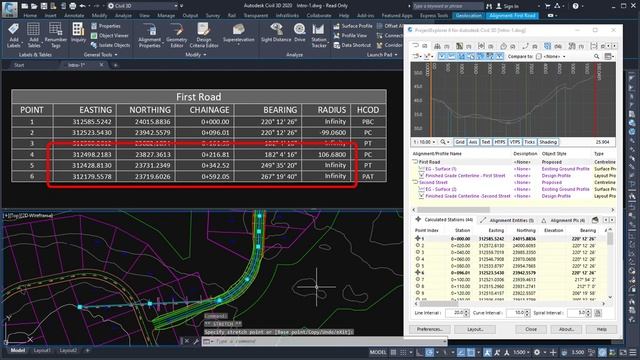This screenshot has width=640, height=360.
Task: Create a Surface Profile
Action: click(353, 26)
